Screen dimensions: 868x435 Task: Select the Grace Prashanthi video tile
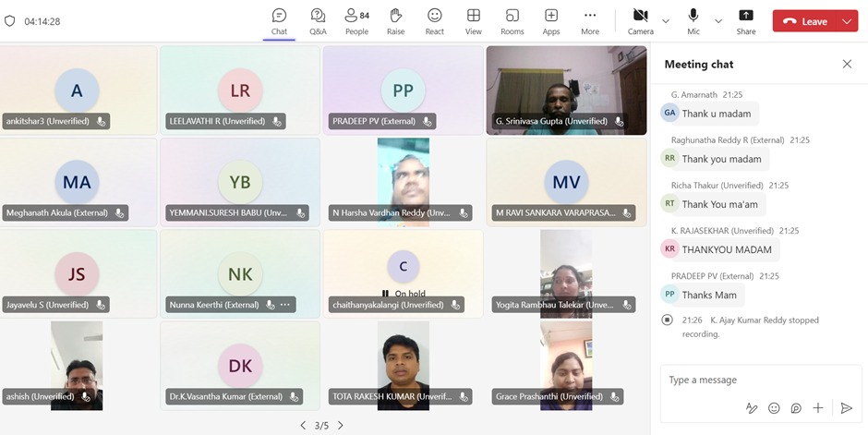566,366
